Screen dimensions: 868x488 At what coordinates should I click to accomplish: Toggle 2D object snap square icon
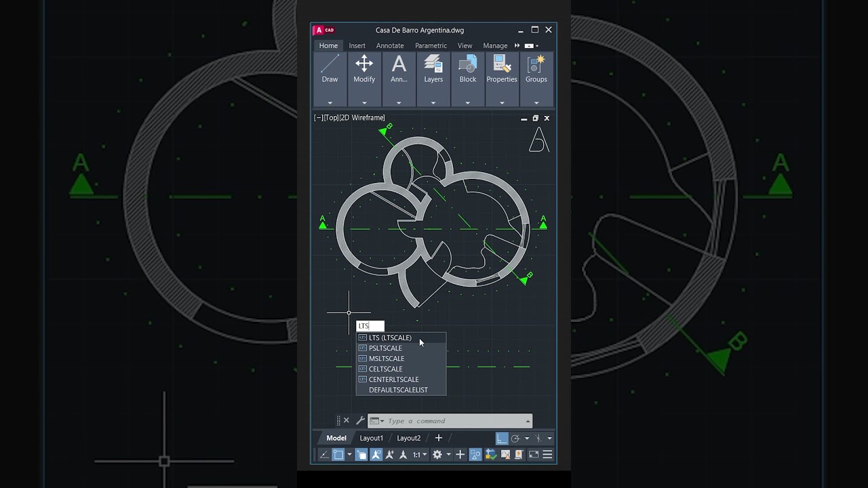pos(338,454)
